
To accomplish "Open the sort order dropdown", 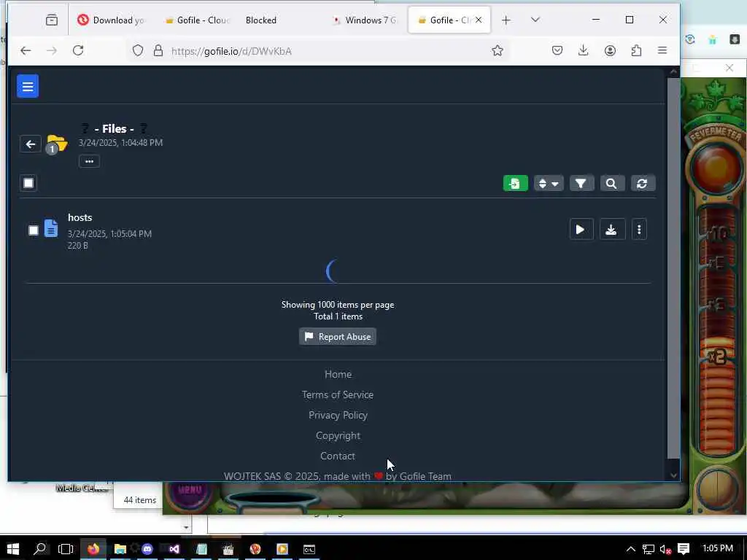I will (x=549, y=183).
